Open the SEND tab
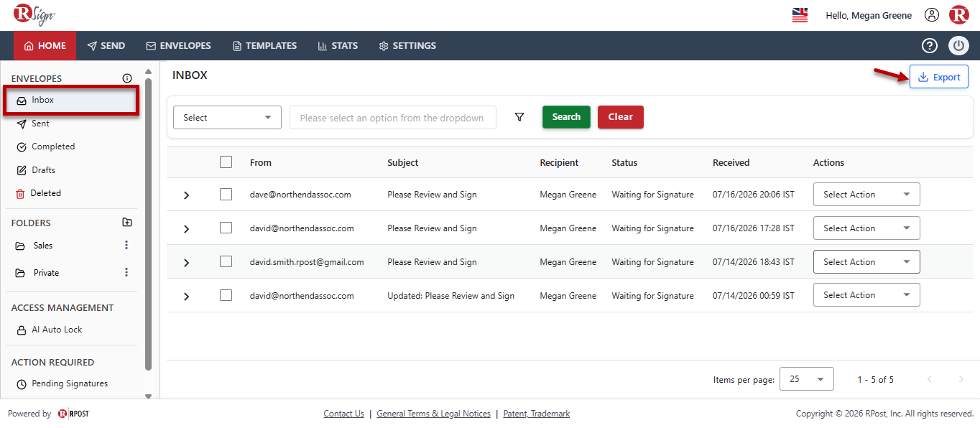The width and height of the screenshot is (980, 428). [106, 46]
